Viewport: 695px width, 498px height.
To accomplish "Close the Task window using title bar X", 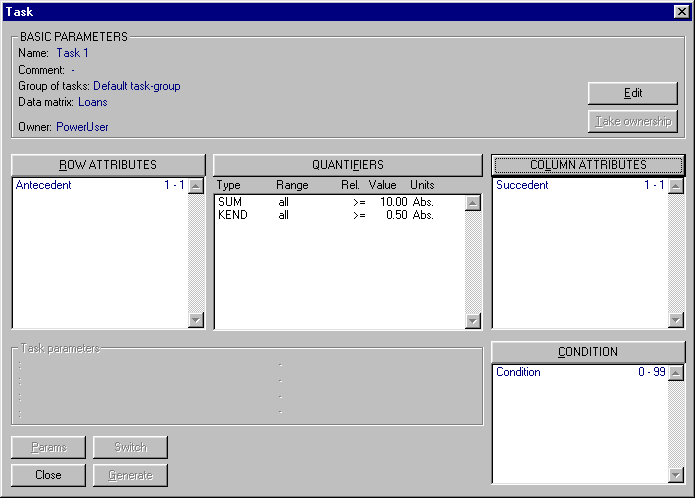I will pos(681,12).
